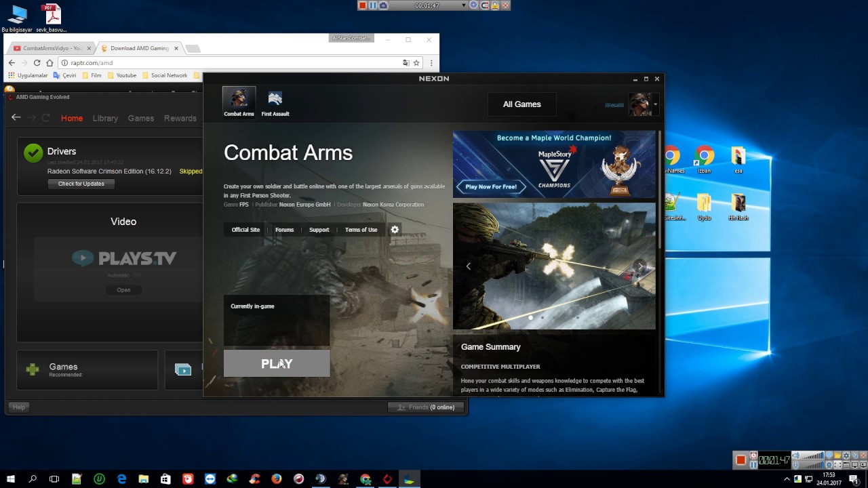Click the Combat Arms screenshot thumbnail
The height and width of the screenshot is (488, 868).
pyautogui.click(x=554, y=266)
